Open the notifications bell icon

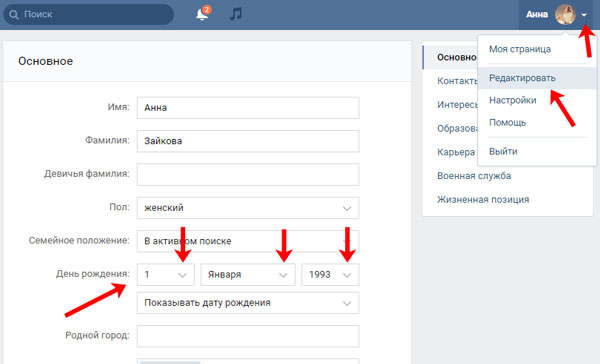(202, 14)
